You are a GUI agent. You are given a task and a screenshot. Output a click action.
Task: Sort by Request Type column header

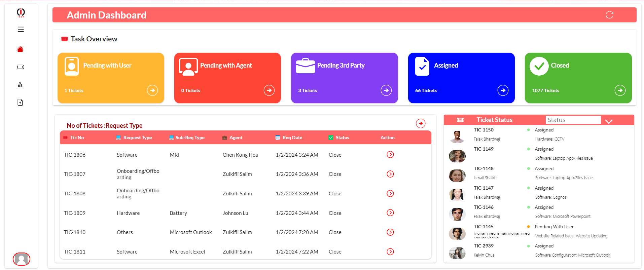coord(138,138)
